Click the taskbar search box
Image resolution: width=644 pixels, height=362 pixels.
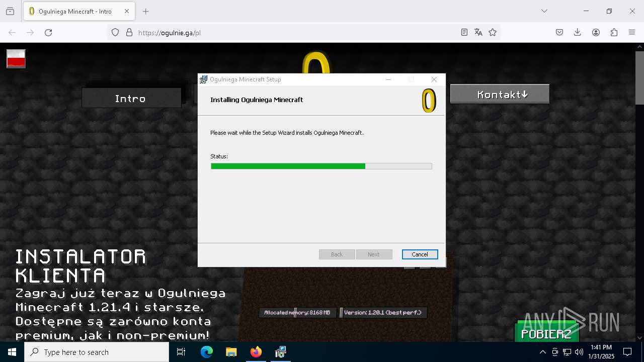coord(97,352)
